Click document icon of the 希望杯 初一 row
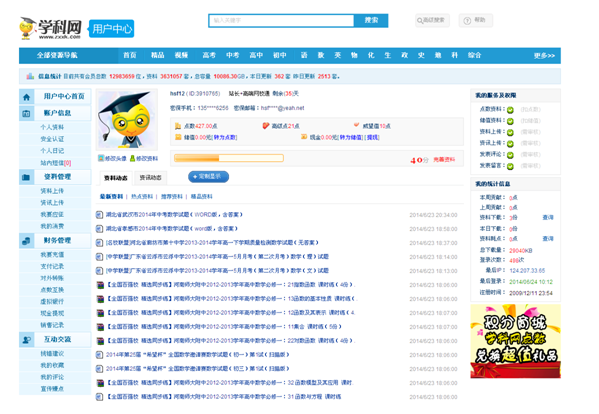599x414 pixels. pyautogui.click(x=99, y=355)
